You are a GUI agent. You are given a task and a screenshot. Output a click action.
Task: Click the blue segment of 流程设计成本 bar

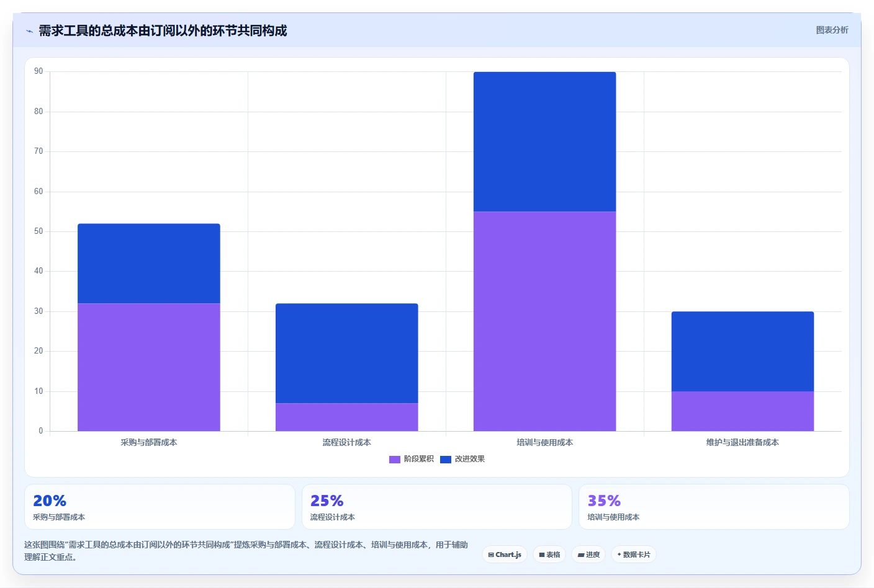[346, 354]
